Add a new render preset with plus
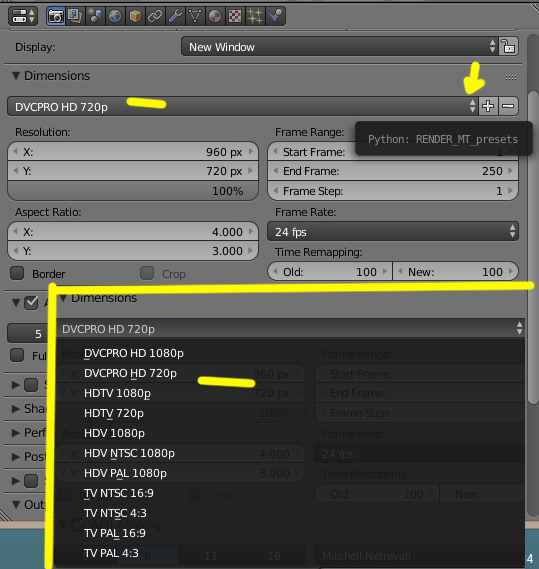This screenshot has height=569, width=539. 488,106
